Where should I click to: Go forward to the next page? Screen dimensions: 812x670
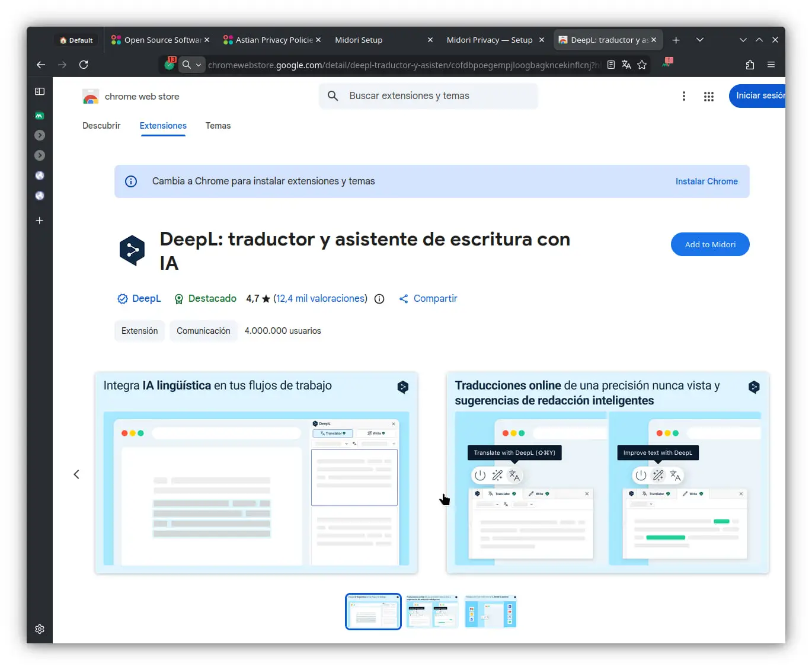coord(62,65)
